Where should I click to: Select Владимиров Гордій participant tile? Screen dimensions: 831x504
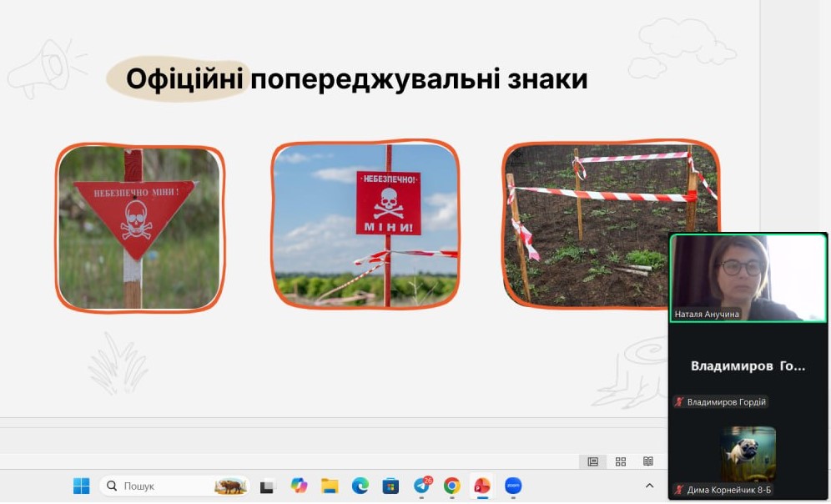(x=748, y=366)
